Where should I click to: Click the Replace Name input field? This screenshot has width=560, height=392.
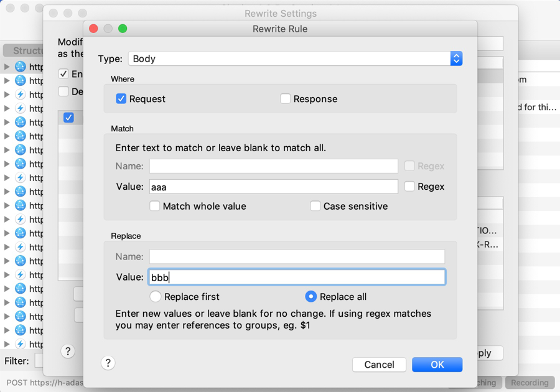tap(297, 256)
